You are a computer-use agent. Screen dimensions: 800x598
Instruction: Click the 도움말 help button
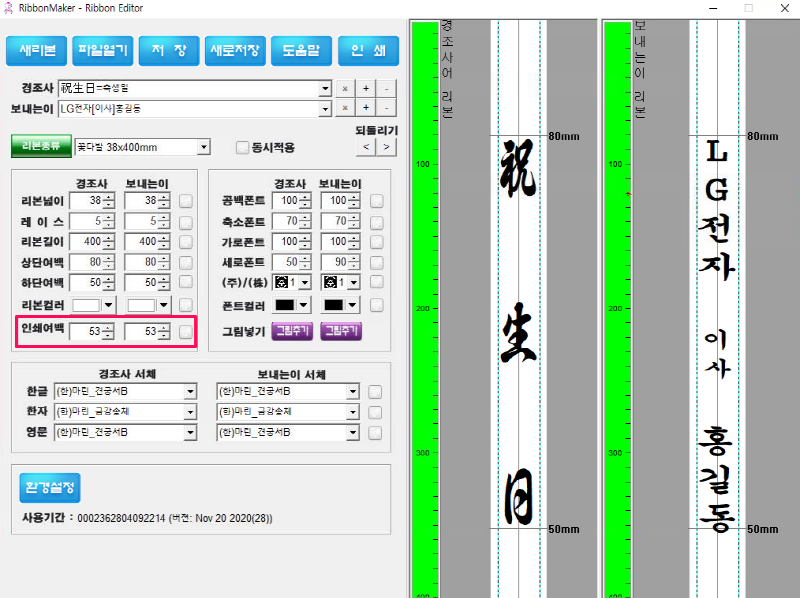coord(301,51)
